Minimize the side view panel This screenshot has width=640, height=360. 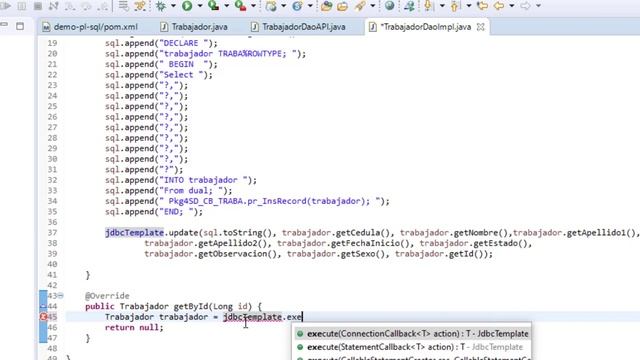coord(4,25)
